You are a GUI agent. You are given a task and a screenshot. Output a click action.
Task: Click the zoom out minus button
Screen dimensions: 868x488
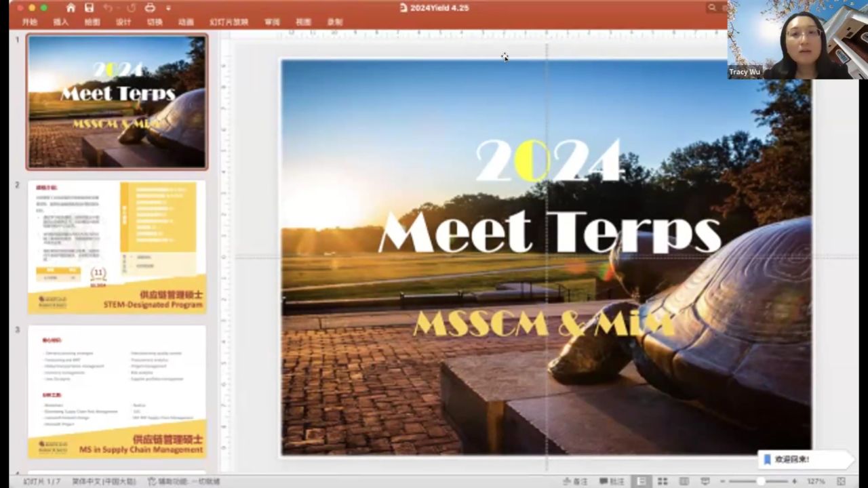pos(723,481)
